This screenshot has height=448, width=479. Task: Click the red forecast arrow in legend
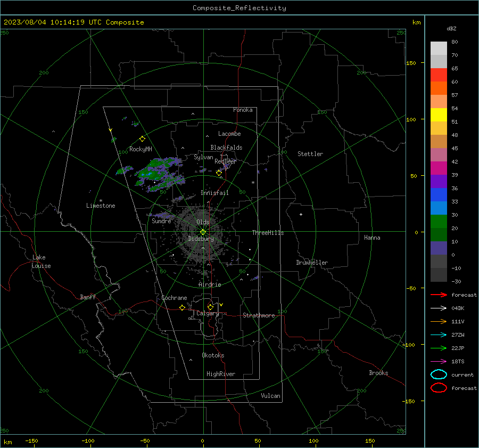[439, 295]
